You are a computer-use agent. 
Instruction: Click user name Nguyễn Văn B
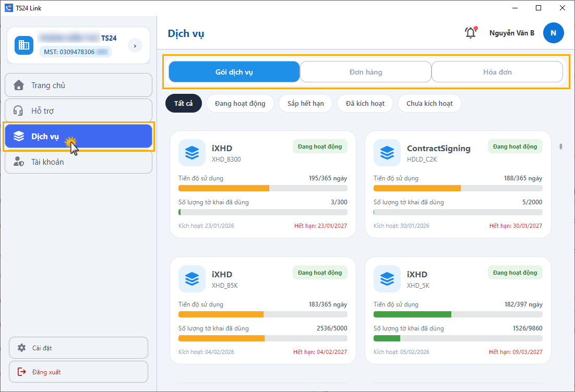(511, 33)
